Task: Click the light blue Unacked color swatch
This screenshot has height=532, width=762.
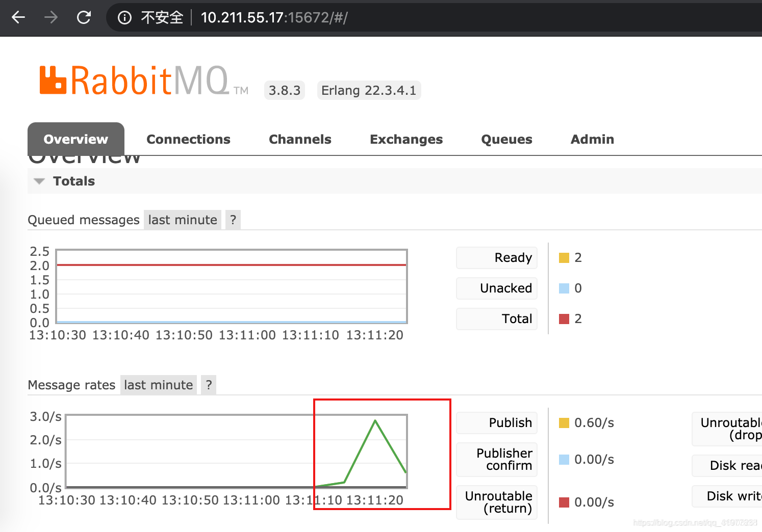Action: coord(564,288)
